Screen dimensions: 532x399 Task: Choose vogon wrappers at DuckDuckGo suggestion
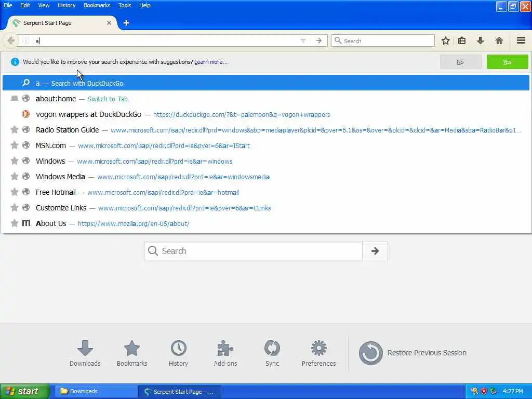point(265,114)
